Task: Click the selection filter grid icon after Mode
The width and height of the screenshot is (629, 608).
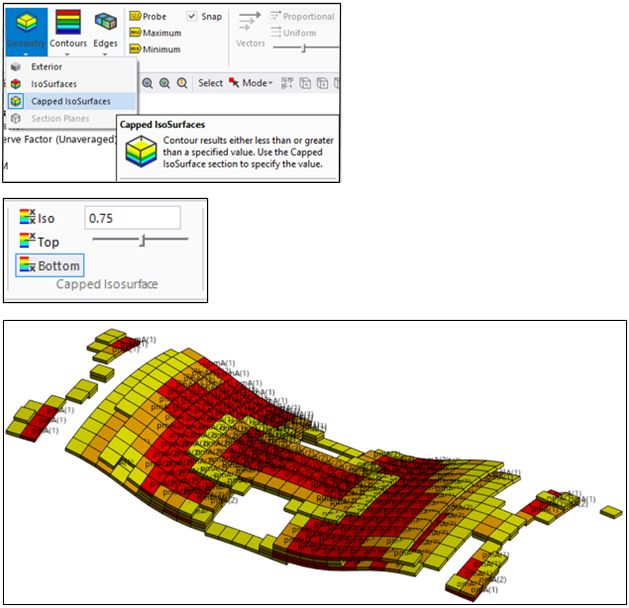Action: (287, 83)
